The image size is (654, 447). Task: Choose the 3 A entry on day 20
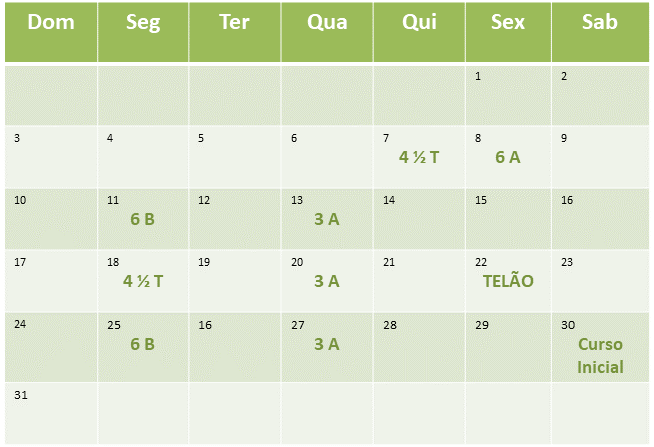click(327, 281)
